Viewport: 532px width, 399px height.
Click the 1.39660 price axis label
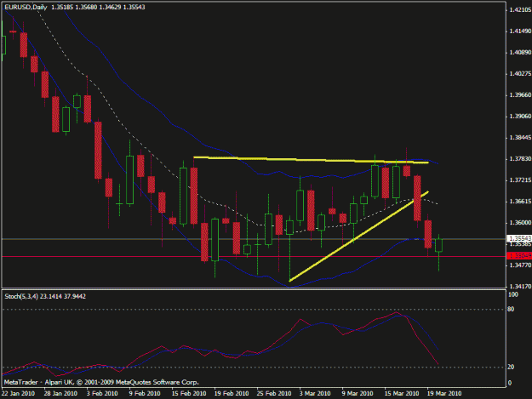pyautogui.click(x=520, y=95)
